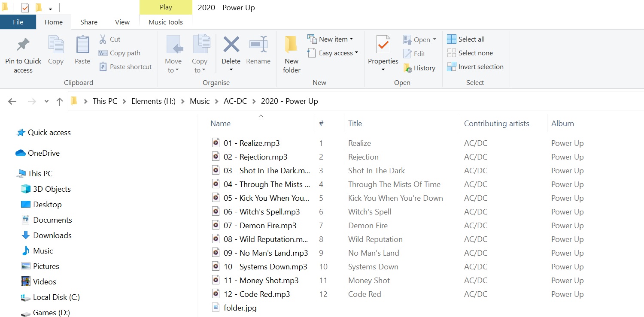
Task: Click the Play contextual tab header
Action: click(x=166, y=7)
